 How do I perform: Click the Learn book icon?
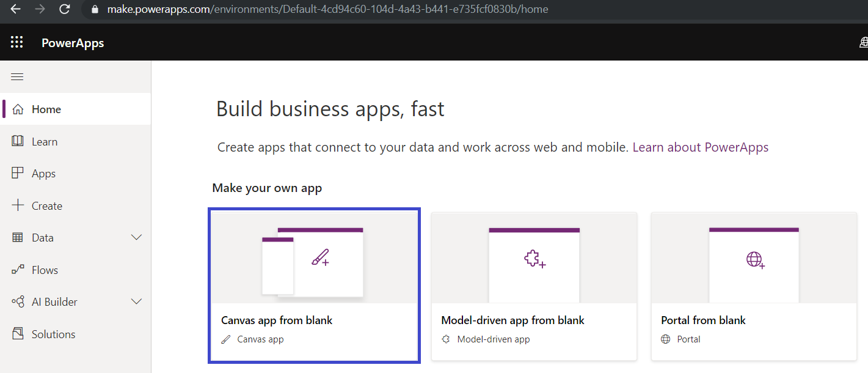click(x=18, y=141)
